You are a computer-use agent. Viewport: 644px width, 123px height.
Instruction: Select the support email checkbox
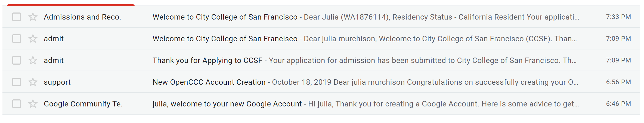(x=17, y=82)
